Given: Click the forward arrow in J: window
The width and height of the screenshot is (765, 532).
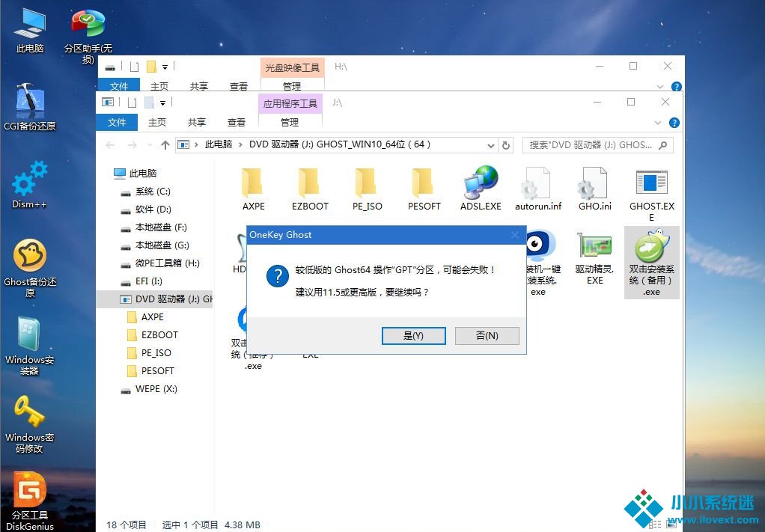Looking at the screenshot, I should click(132, 145).
